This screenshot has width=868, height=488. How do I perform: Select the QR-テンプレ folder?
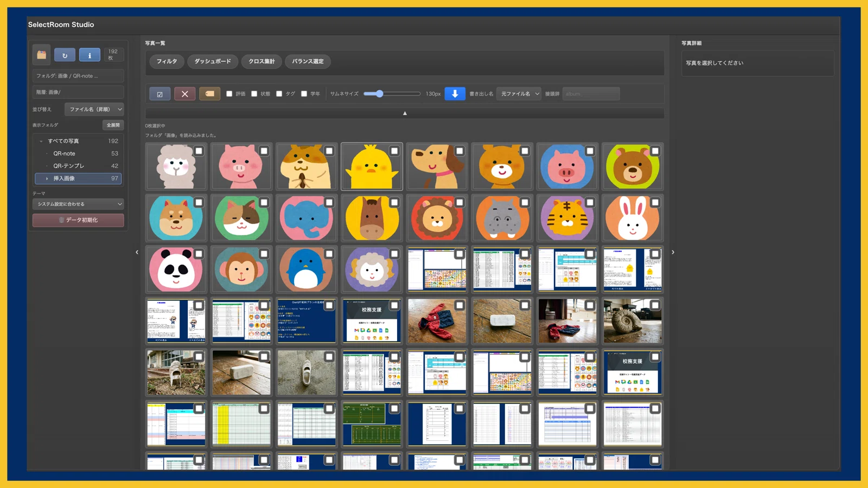pos(78,166)
